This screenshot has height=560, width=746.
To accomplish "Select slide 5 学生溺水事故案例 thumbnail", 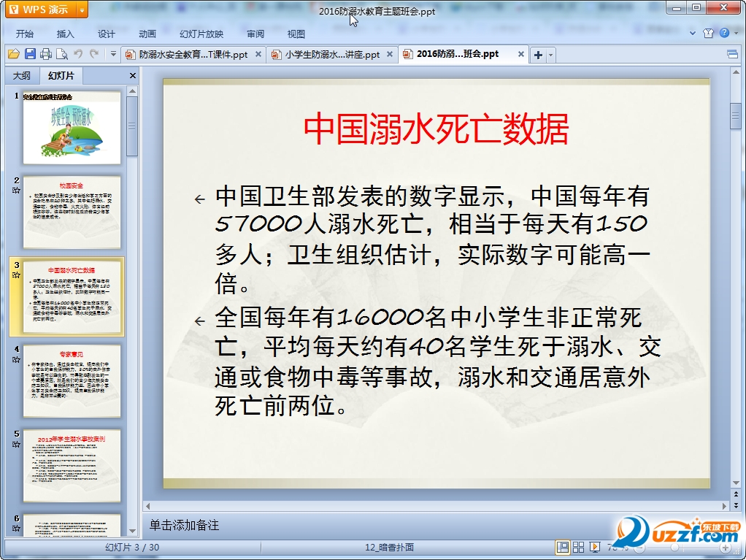I will pos(72,466).
